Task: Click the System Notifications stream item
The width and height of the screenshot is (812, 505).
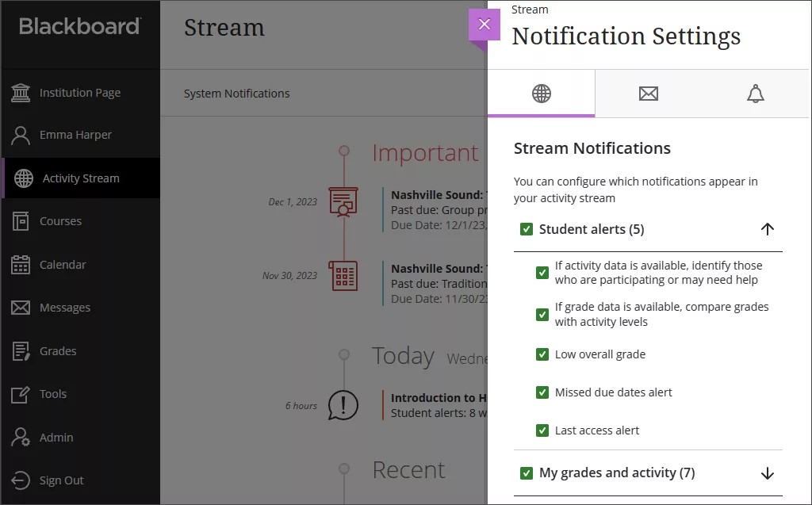Action: tap(238, 93)
